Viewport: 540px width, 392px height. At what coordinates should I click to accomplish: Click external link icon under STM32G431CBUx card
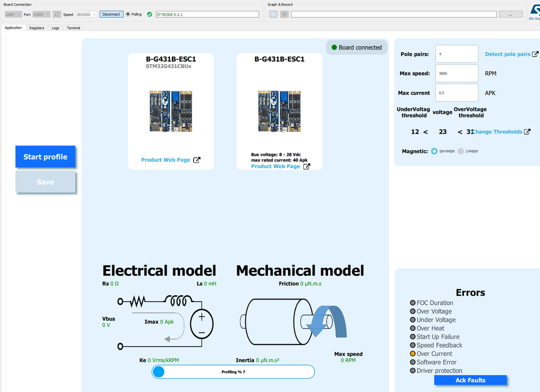[x=197, y=160]
